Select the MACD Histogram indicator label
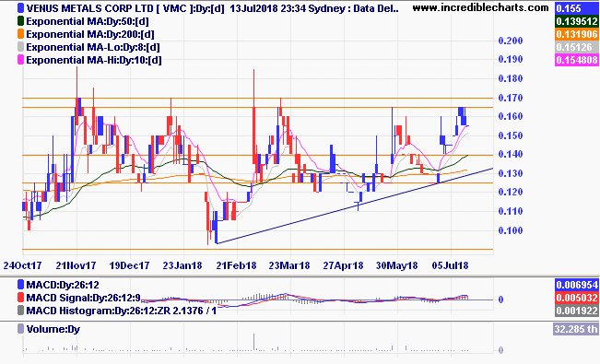 [121, 311]
